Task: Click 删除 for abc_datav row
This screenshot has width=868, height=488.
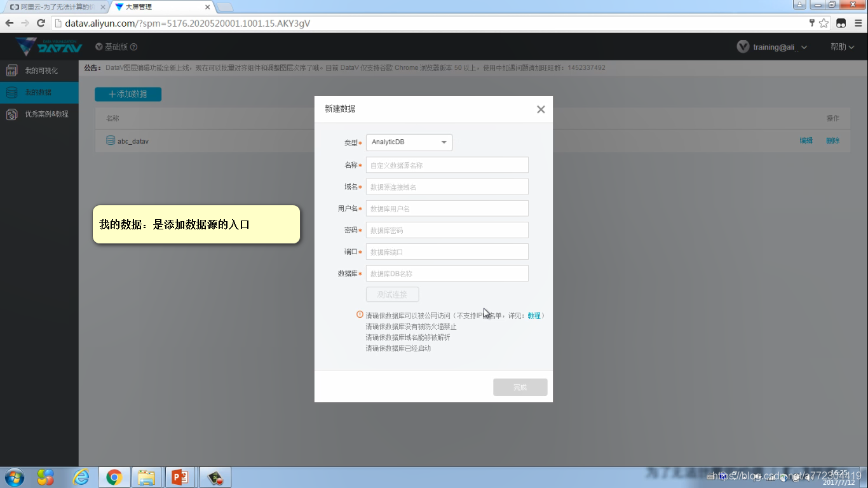Action: [833, 140]
